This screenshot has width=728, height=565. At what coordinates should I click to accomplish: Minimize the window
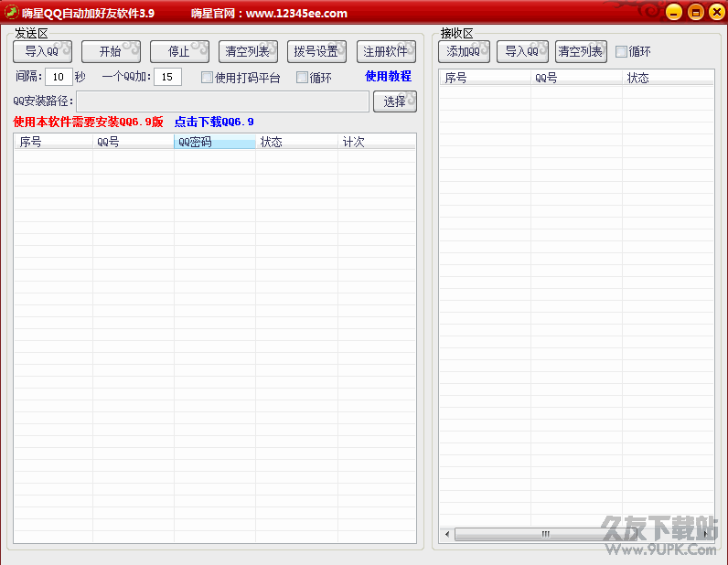coord(674,13)
